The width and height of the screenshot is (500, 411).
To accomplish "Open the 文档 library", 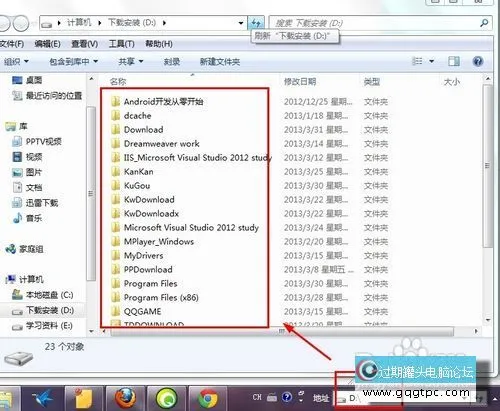I will (27, 187).
